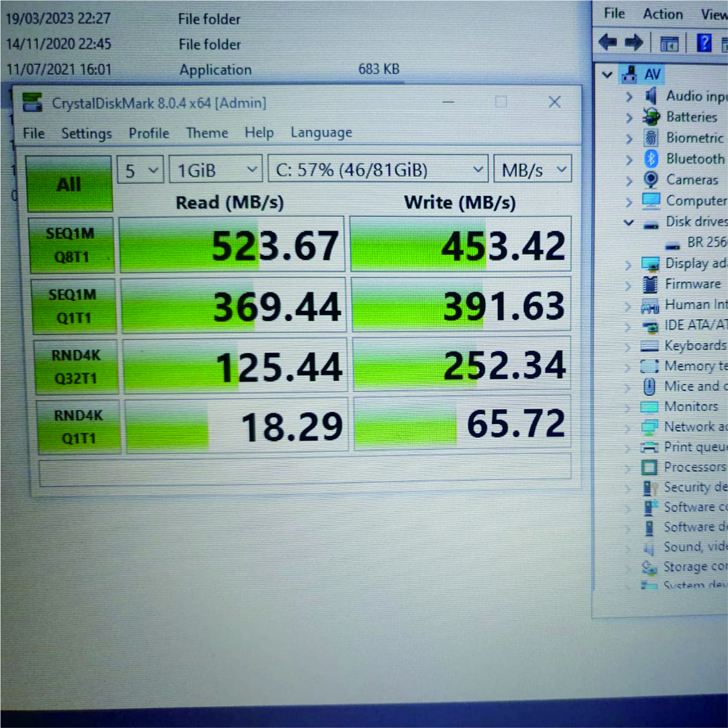Open the C: drive selection dropdown
Image resolution: width=728 pixels, height=728 pixels.
tap(378, 169)
